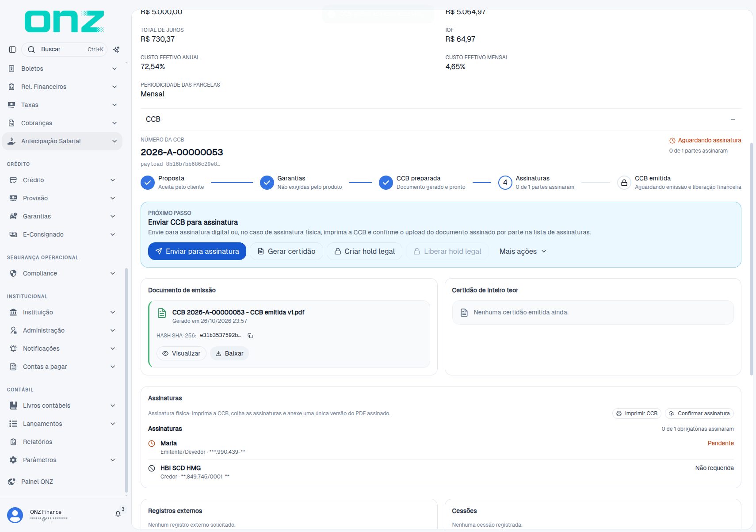Click the HBI SCD HMG not-required icon
Image resolution: width=756 pixels, height=532 pixels.
coord(152,468)
